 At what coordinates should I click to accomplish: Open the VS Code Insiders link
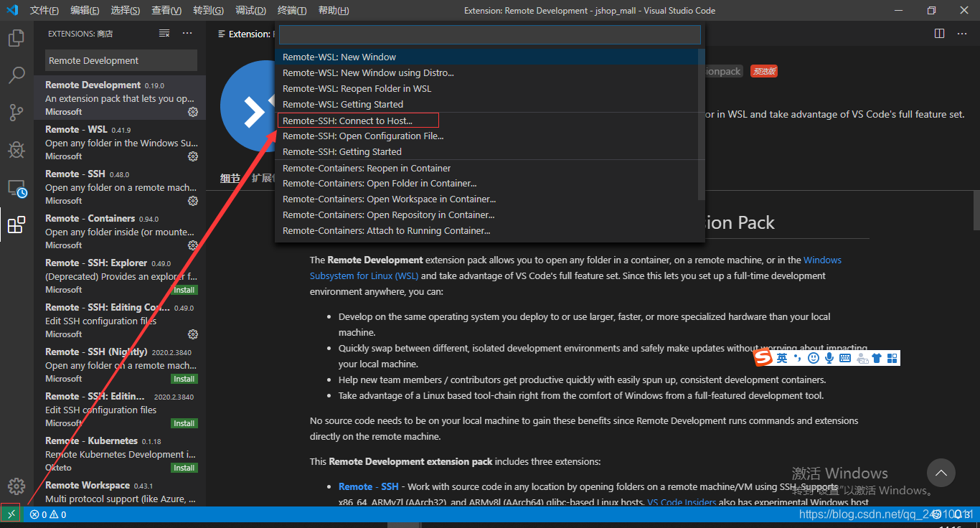point(682,502)
